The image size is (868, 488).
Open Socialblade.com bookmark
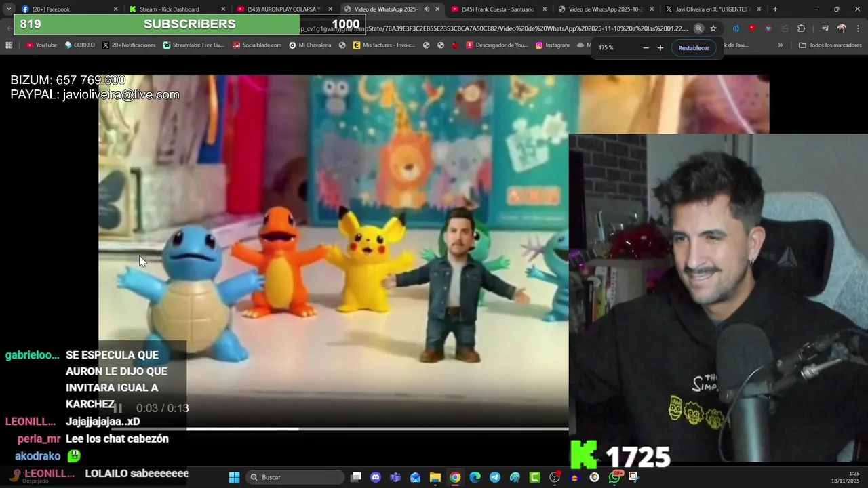[257, 45]
